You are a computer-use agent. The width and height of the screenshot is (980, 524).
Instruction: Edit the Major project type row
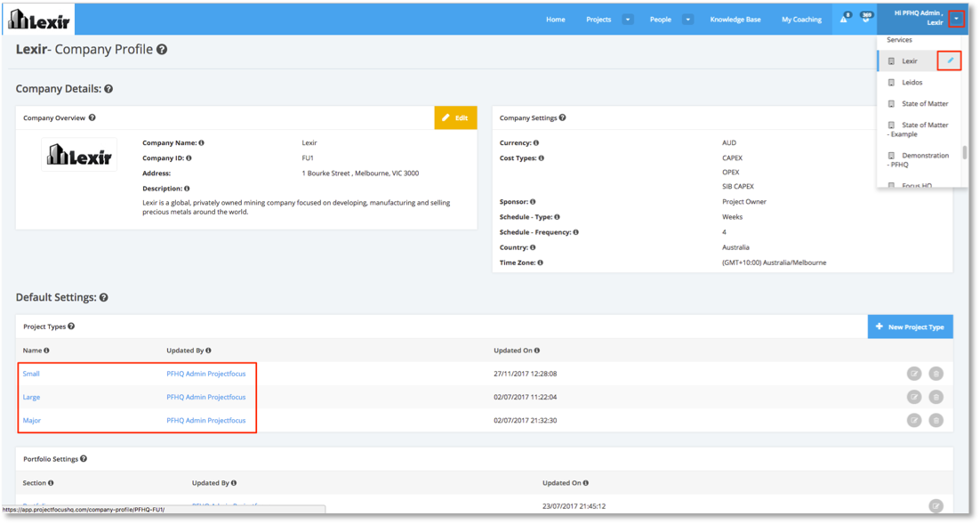pyautogui.click(x=914, y=420)
